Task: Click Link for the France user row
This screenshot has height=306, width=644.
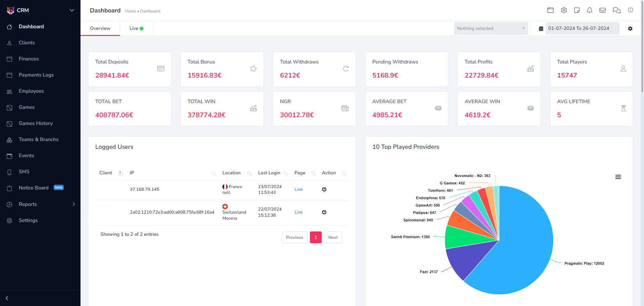Action: [299, 189]
